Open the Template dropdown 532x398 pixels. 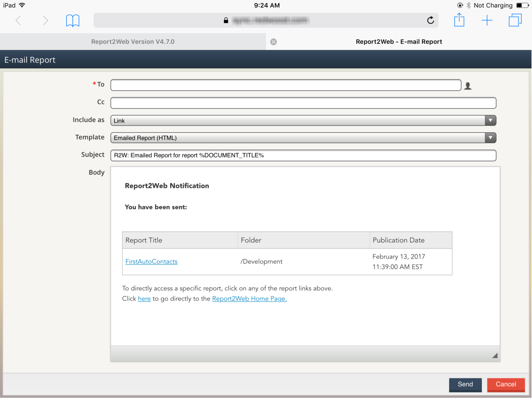[490, 138]
